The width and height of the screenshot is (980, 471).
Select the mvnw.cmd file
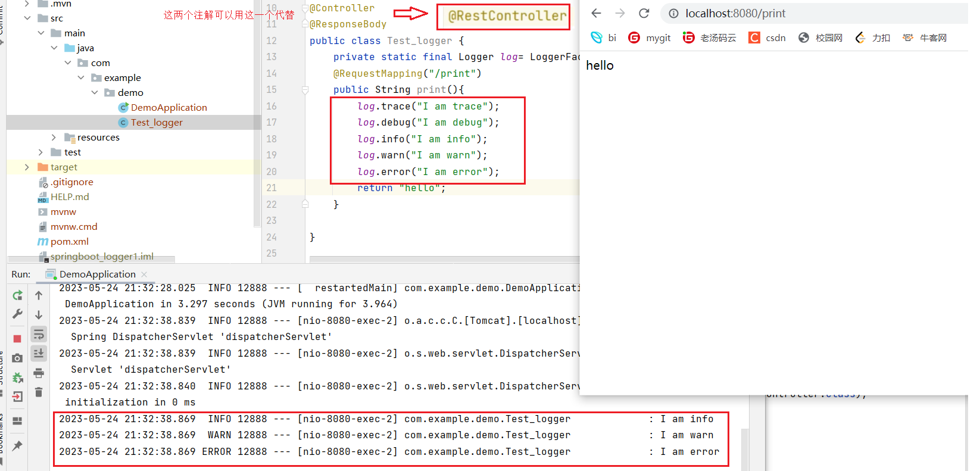tap(67, 226)
